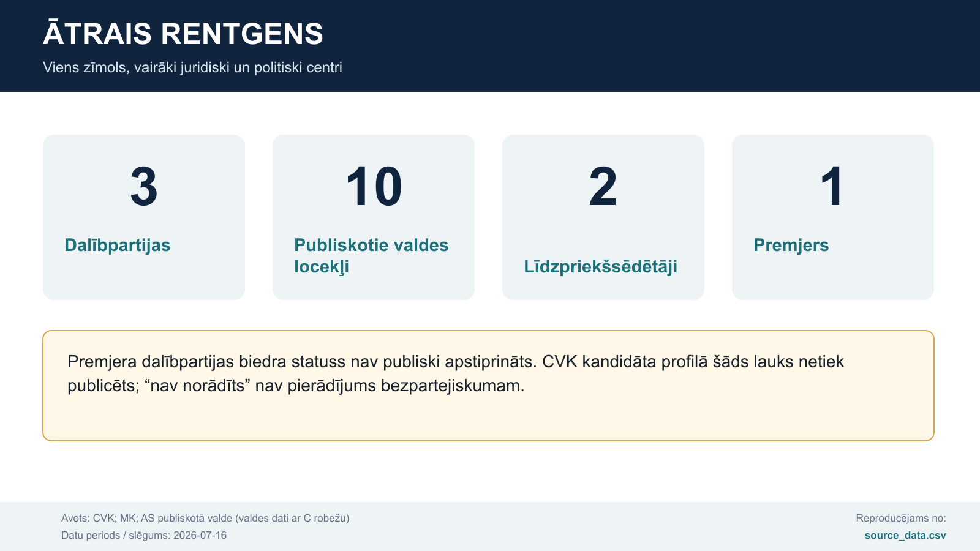Open the source_data.csv link
980x551 pixels.
905,535
